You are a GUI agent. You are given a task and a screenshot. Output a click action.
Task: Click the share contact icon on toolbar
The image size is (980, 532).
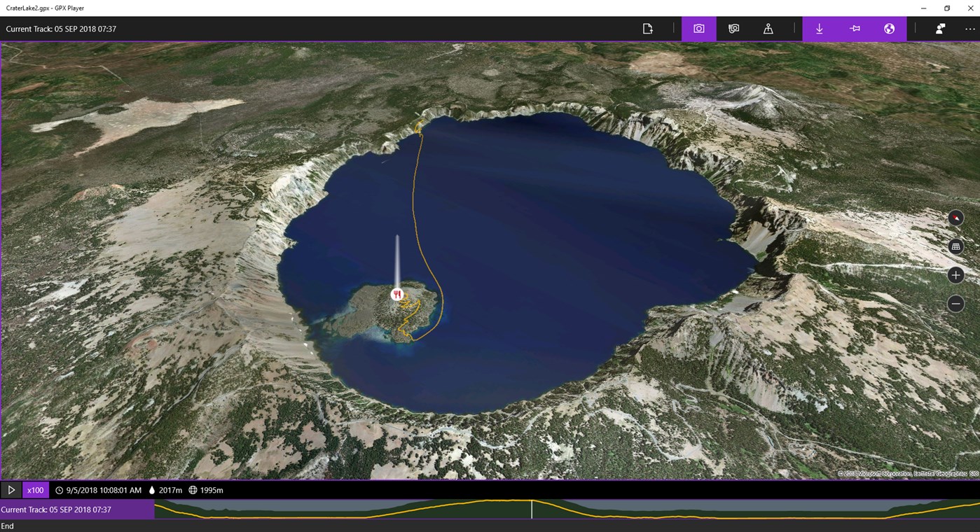[x=940, y=28]
